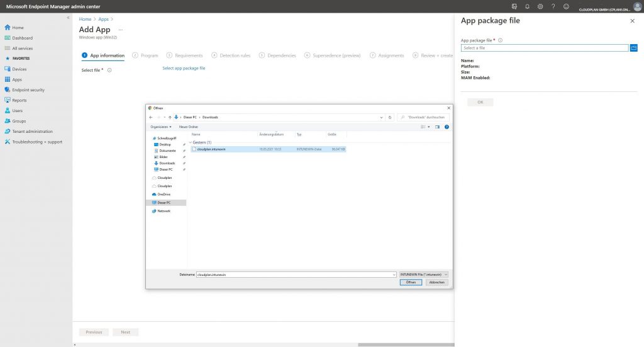Switch to the Supersedence (preview) tab
Image resolution: width=644 pixels, height=347 pixels.
(332, 55)
